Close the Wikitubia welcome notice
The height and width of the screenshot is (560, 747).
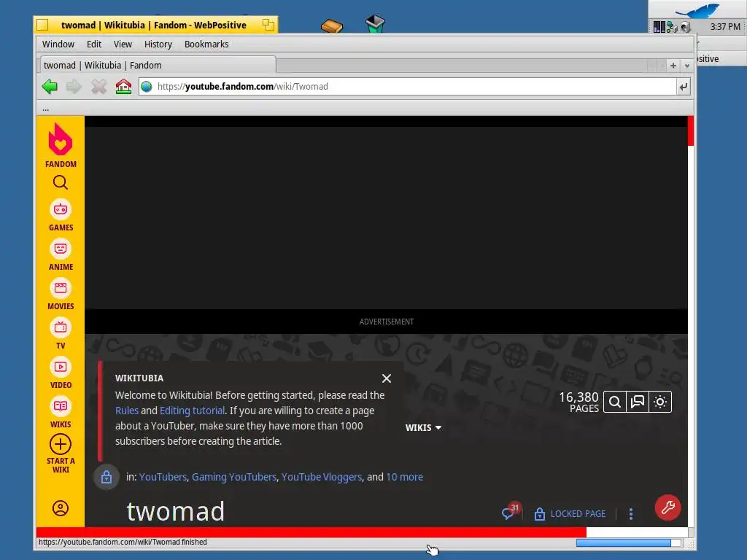tap(387, 378)
